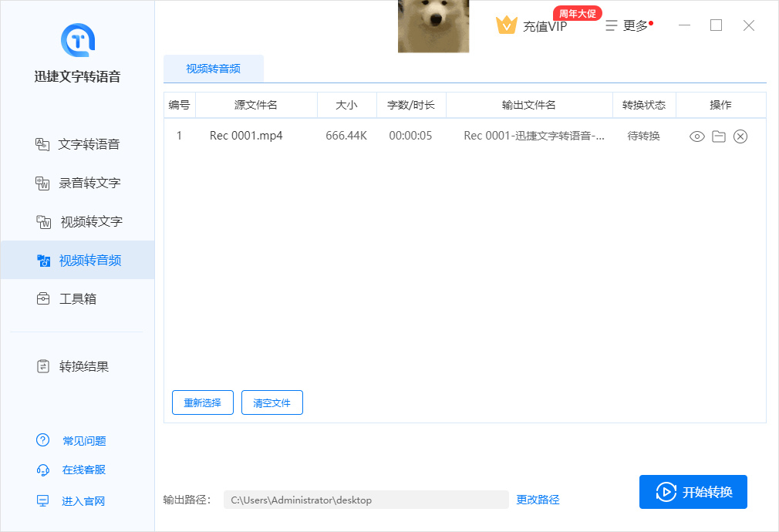Open the 转换结果 results page
Screen dimensions: 779x532
(77, 366)
